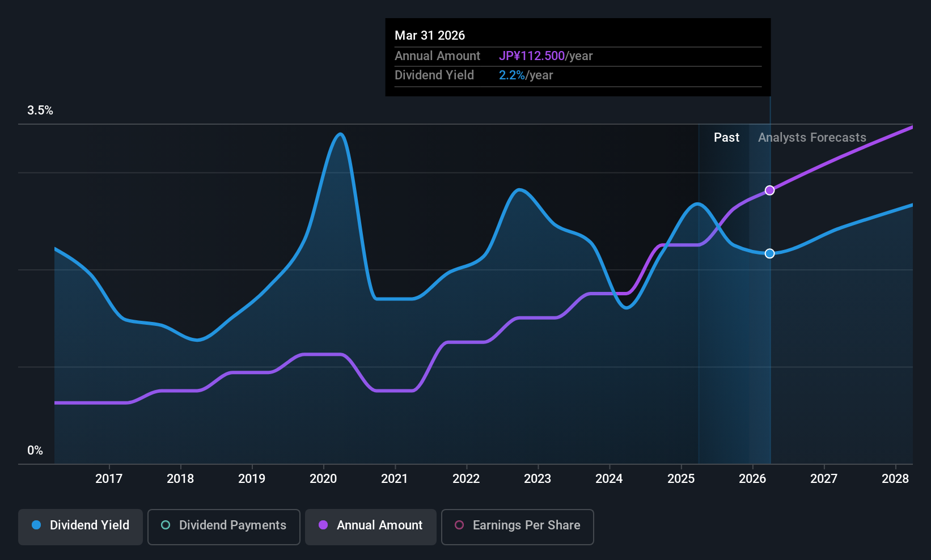The image size is (931, 560).
Task: Click the Analysts Forecasts label
Action: pyautogui.click(x=812, y=137)
